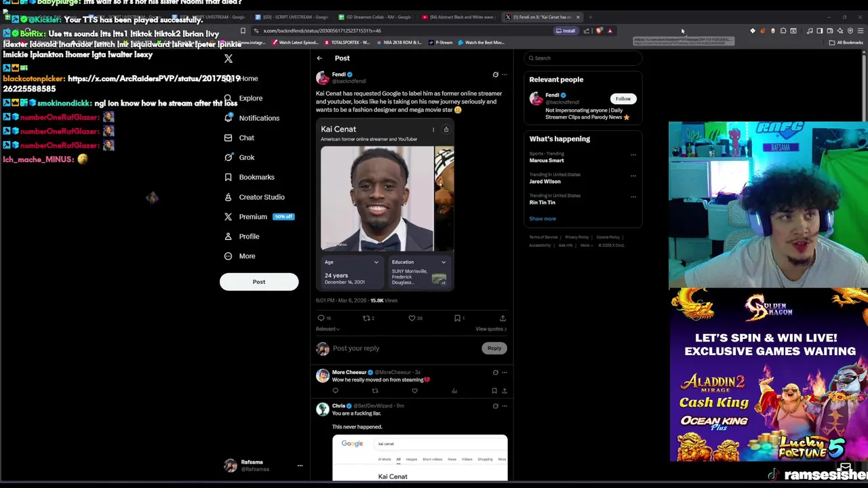The width and height of the screenshot is (868, 488).
Task: Expand the Education chevron in card
Action: pyautogui.click(x=443, y=262)
